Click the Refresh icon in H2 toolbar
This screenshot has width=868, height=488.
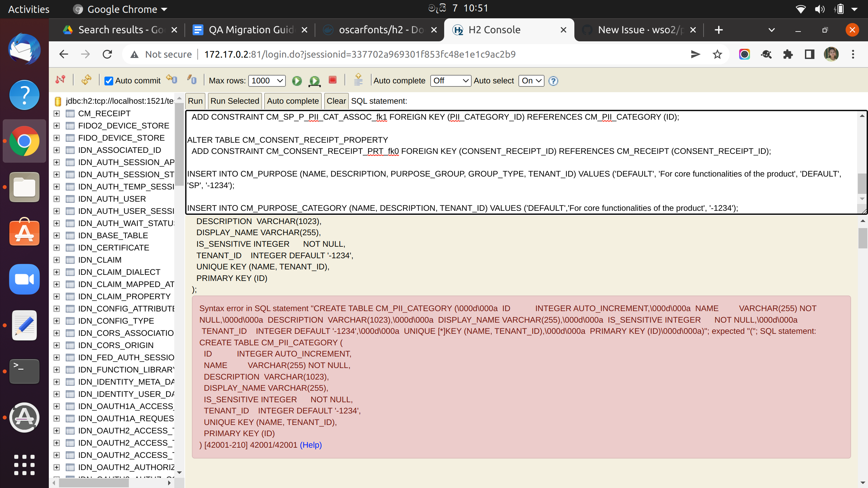coord(86,80)
